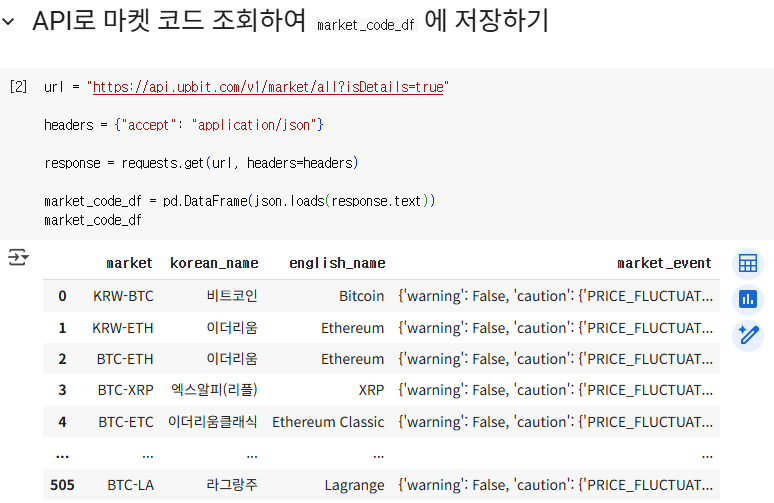This screenshot has height=503, width=774.
Task: Click the Ethereum Classic cell
Action: tap(328, 422)
